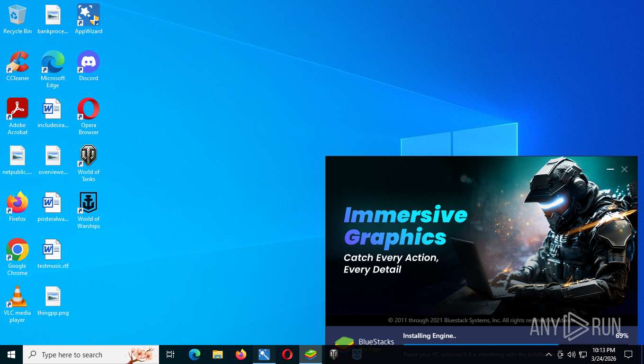The image size is (644, 364).
Task: Show hidden system tray icons
Action: [549, 355]
